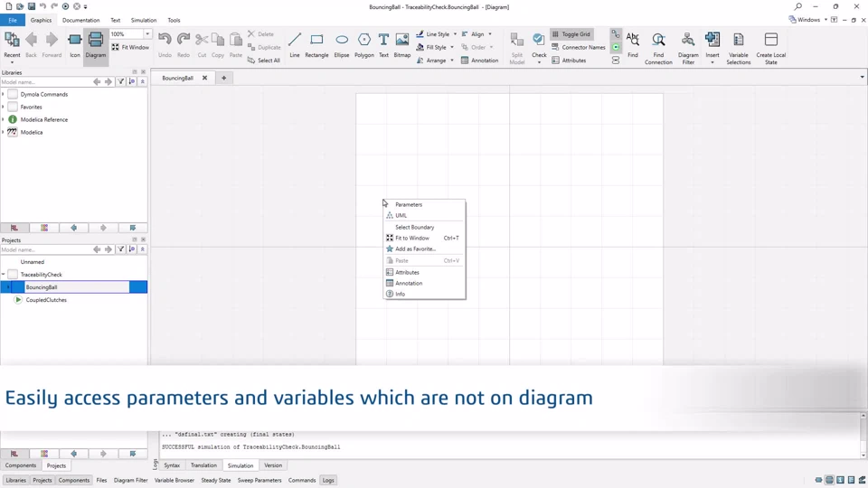The width and height of the screenshot is (868, 488).
Task: Click Create Local State
Action: (x=770, y=48)
